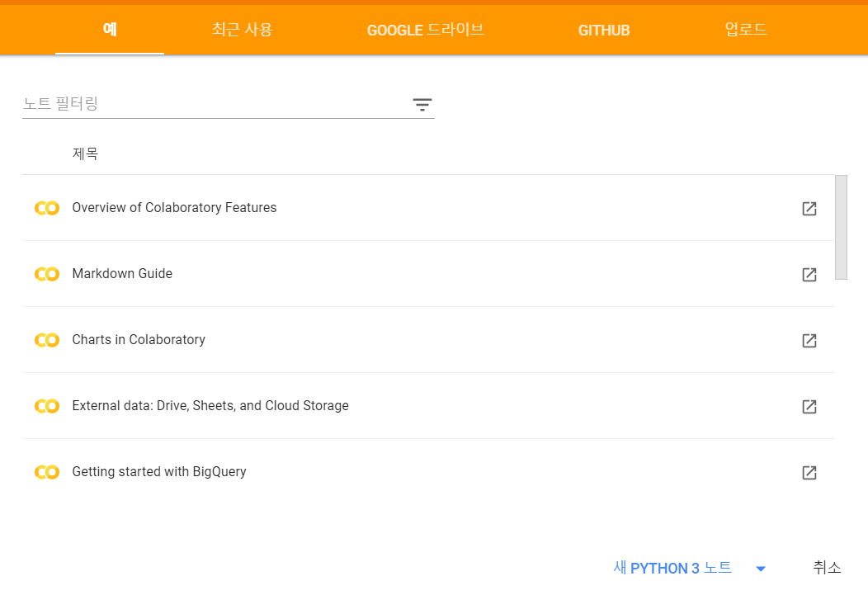
Task: Click Colab logo beside Overview of Colaboratory Features
Action: 47,208
